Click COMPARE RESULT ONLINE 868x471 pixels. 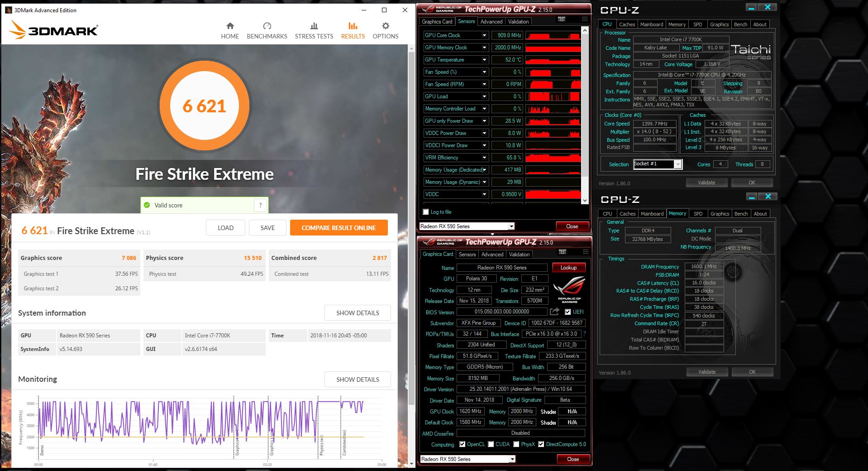pyautogui.click(x=339, y=228)
